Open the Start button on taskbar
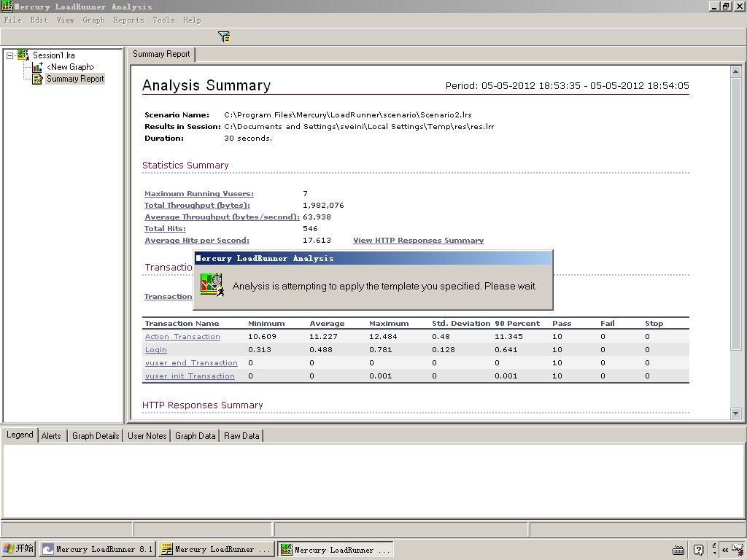Screen dimensions: 747x560 [x=19, y=549]
